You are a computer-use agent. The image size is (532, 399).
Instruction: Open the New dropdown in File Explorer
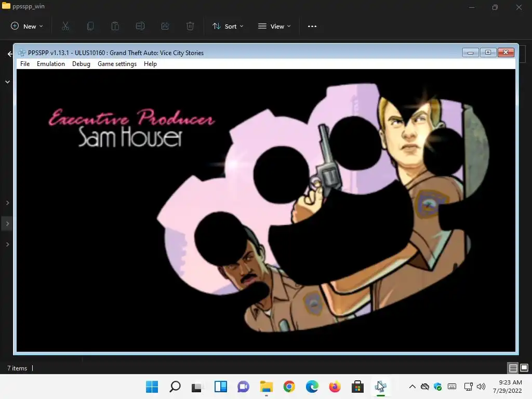coord(27,26)
